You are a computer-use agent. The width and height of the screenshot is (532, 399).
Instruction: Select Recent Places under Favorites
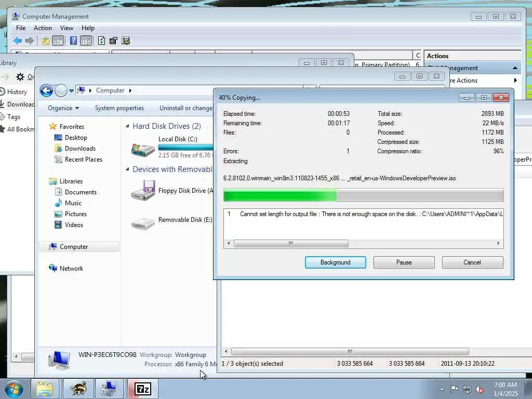pos(84,159)
